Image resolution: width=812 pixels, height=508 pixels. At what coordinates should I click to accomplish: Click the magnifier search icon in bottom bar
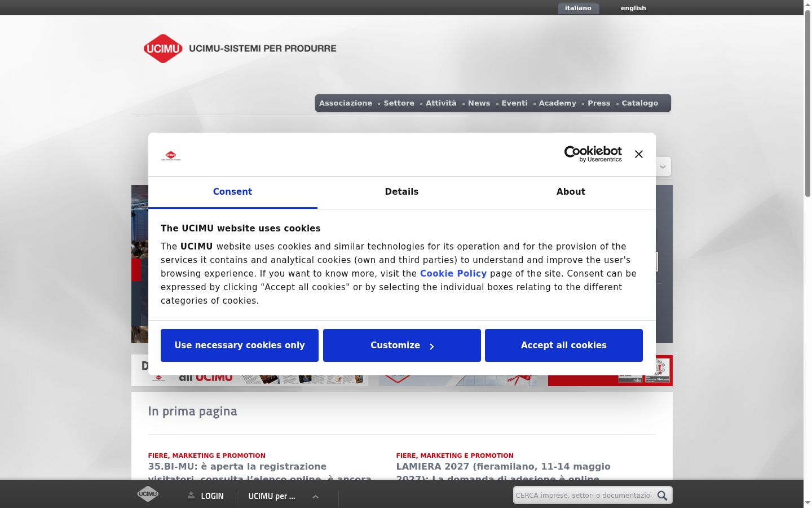[663, 496]
